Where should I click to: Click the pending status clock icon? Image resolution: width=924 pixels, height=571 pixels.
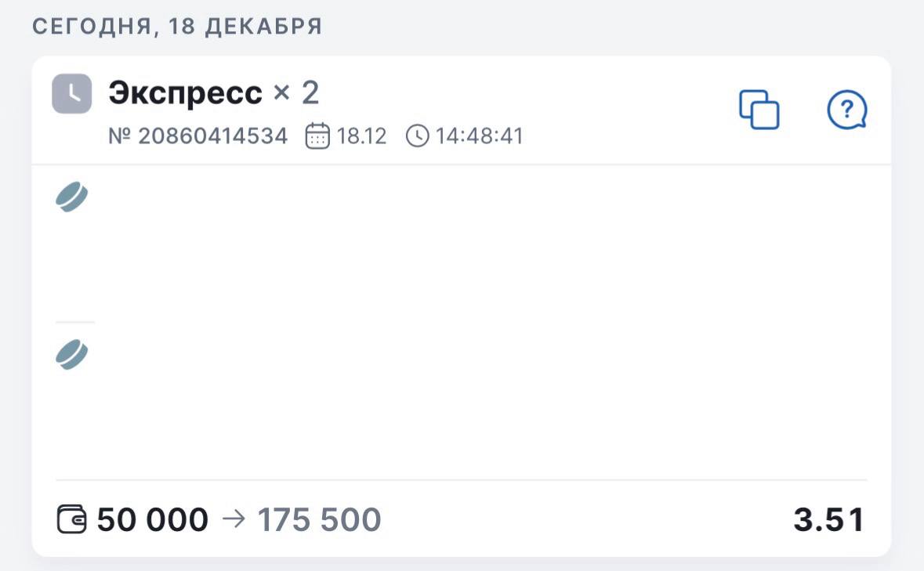coord(71,94)
